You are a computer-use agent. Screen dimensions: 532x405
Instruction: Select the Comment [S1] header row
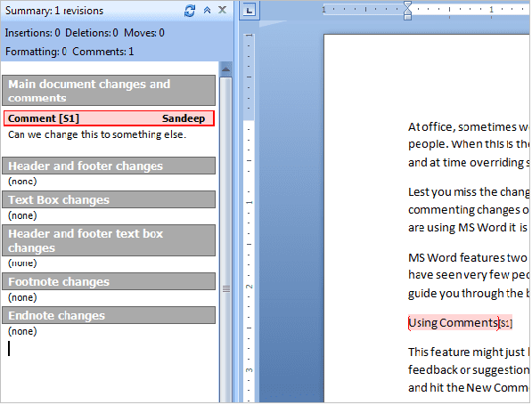109,118
